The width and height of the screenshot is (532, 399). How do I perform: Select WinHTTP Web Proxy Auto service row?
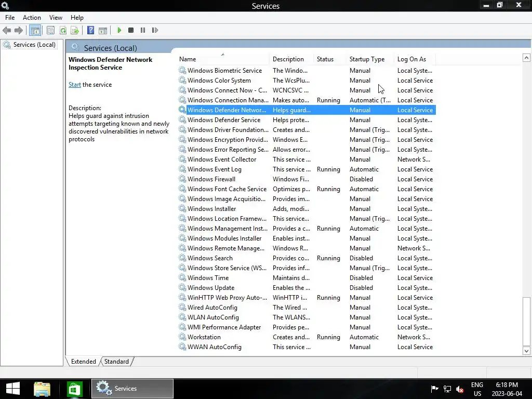[x=307, y=298]
